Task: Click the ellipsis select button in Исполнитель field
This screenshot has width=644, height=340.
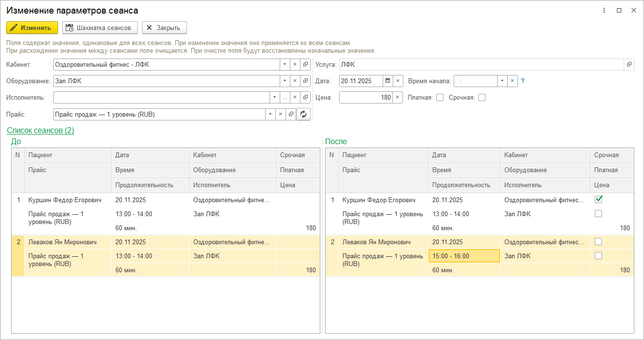Action: pyautogui.click(x=285, y=98)
